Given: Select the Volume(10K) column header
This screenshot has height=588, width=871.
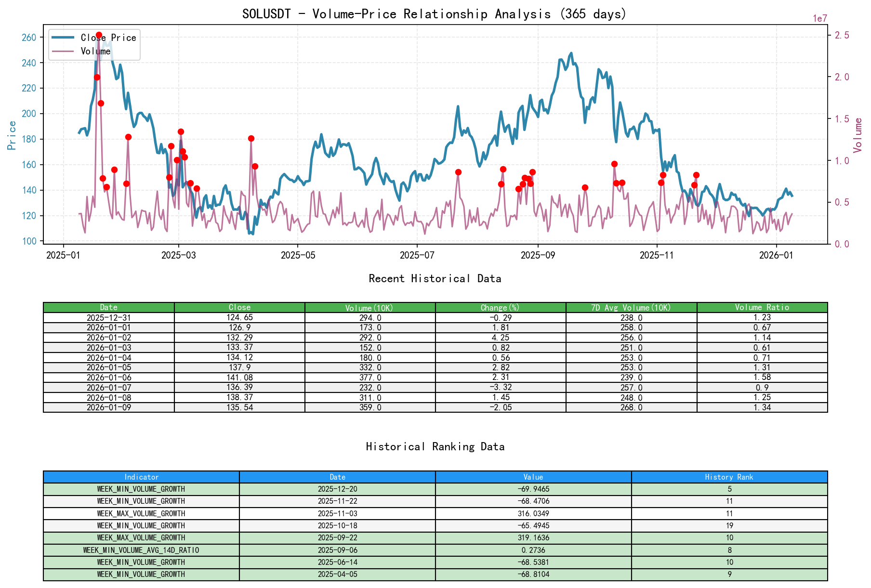Looking at the screenshot, I should [370, 307].
